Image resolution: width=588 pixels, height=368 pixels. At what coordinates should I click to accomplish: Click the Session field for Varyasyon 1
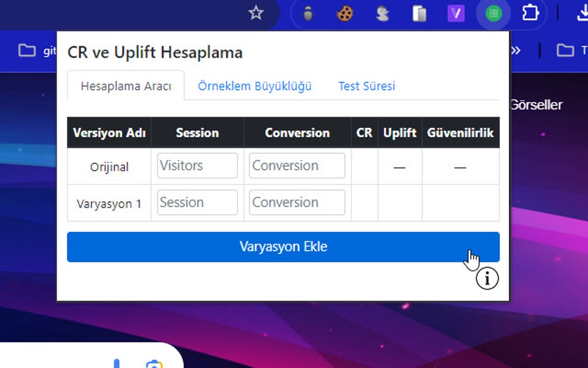197,202
